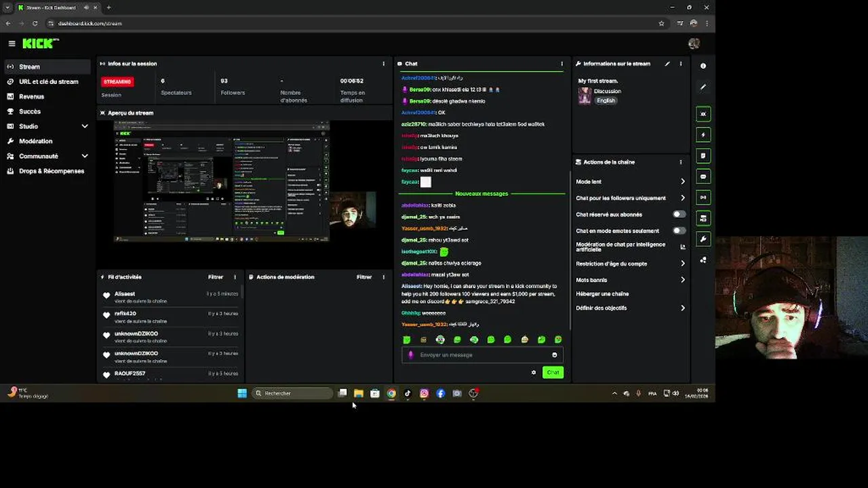Open the info icon in the right rail

[x=703, y=66]
